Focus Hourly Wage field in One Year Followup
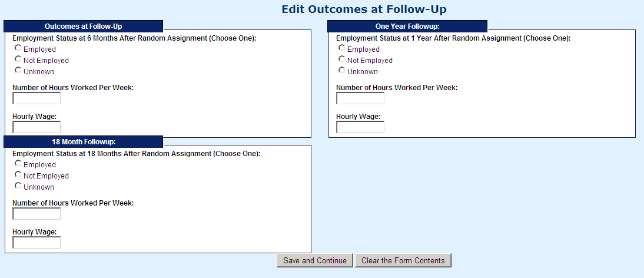The image size is (644, 278). coord(360,127)
